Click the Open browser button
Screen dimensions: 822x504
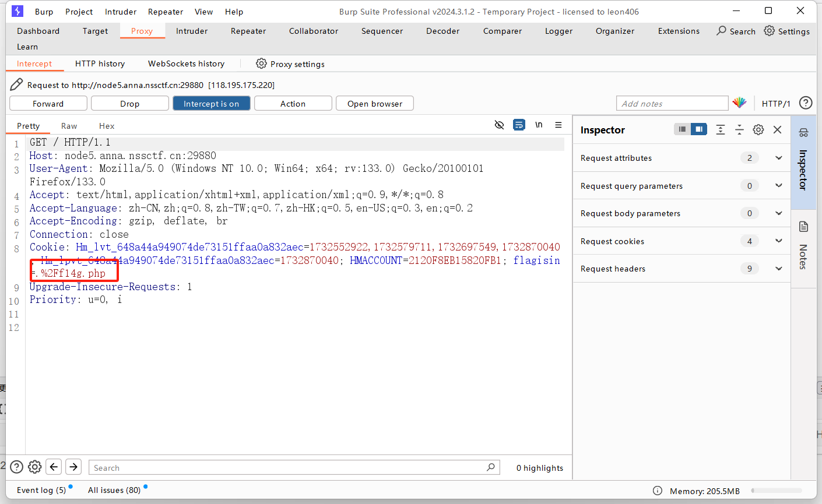pyautogui.click(x=375, y=103)
